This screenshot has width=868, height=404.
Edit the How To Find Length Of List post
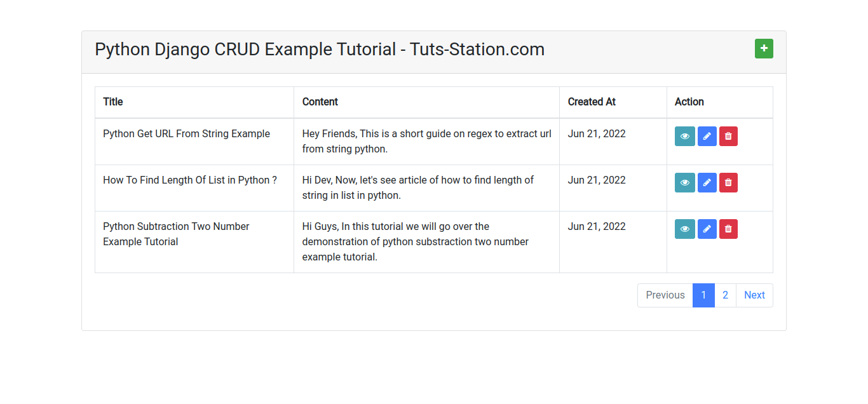pos(707,182)
